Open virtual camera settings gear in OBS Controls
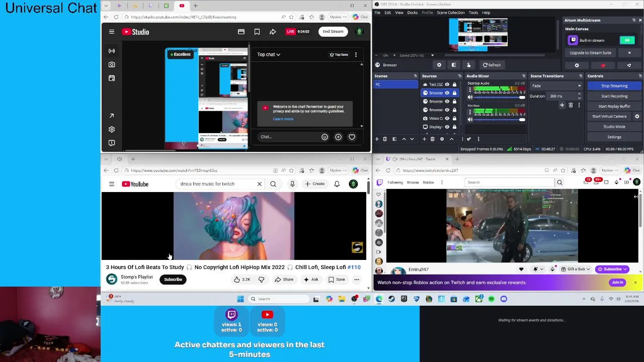The width and height of the screenshot is (644, 362). pyautogui.click(x=637, y=116)
